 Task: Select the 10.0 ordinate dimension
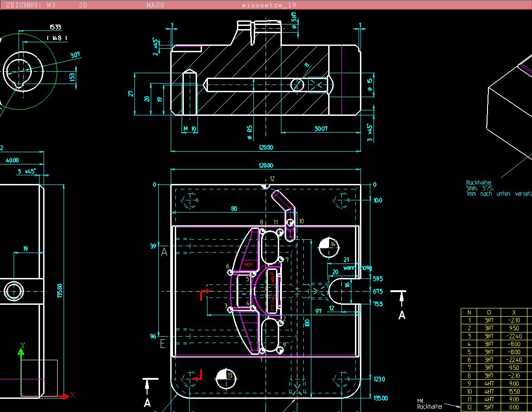click(x=378, y=200)
